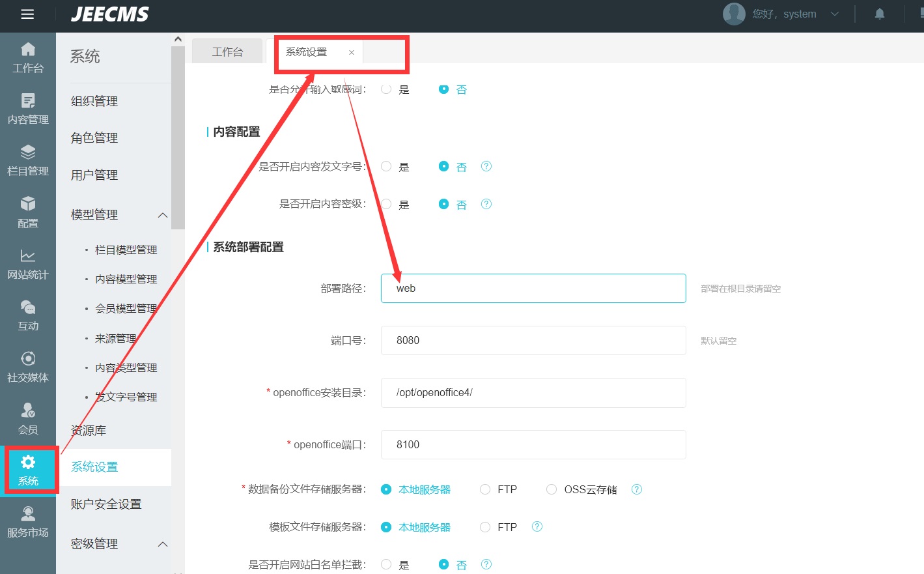Show help for 是否开启内容发文字号

(486, 166)
